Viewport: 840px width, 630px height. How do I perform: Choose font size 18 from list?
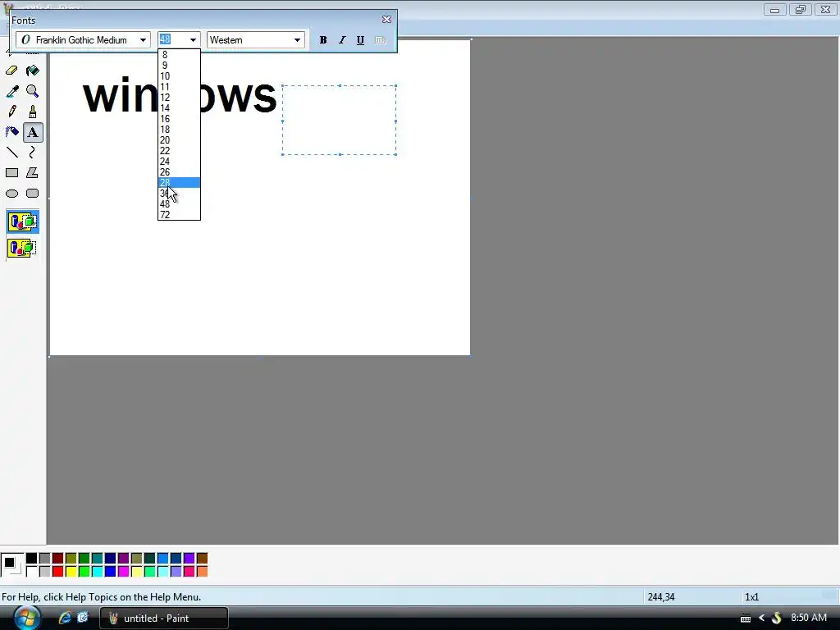pos(179,130)
